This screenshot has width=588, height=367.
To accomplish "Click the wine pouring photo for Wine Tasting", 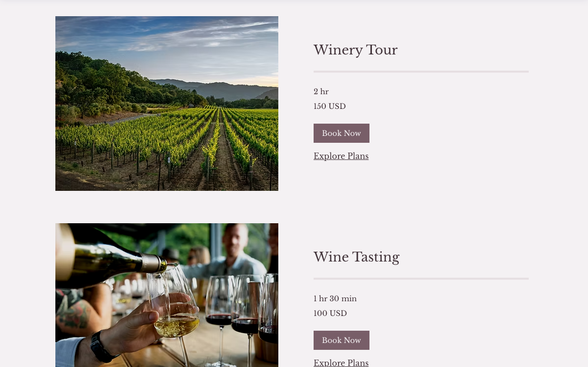I will (x=167, y=295).
